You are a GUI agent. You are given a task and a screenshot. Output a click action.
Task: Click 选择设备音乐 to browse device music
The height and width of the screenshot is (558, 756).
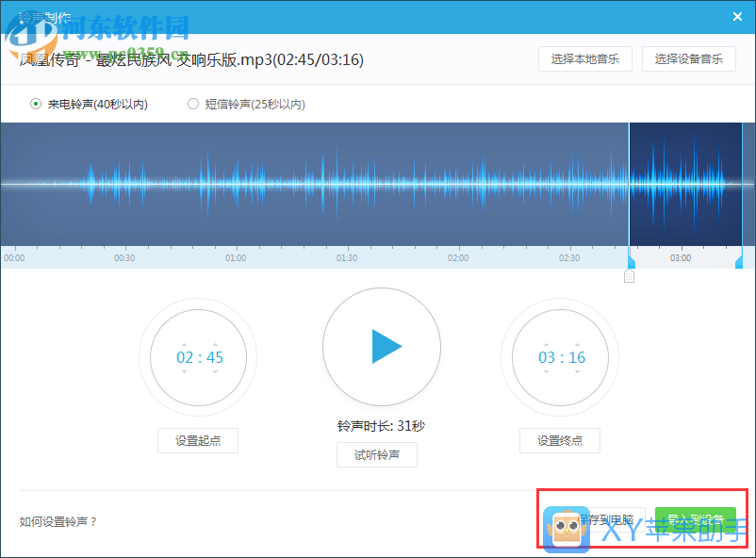[x=688, y=58]
